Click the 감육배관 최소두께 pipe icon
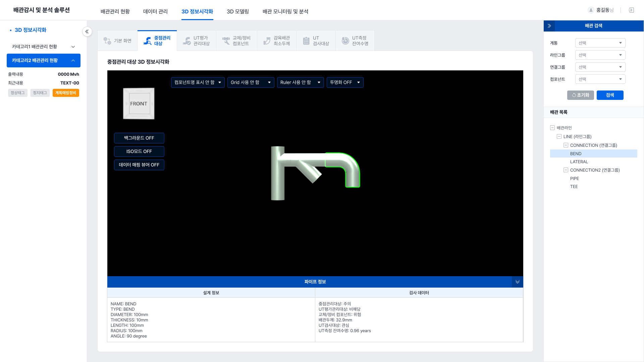 coord(267,41)
